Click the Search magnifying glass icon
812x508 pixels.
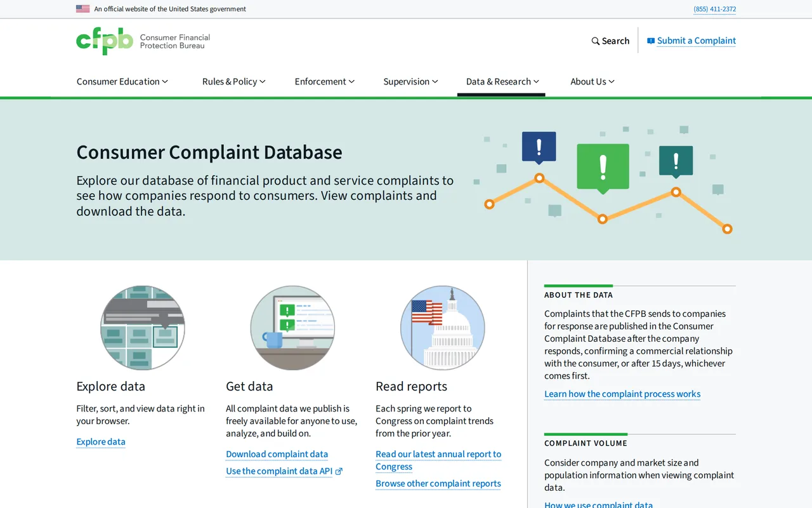596,41
